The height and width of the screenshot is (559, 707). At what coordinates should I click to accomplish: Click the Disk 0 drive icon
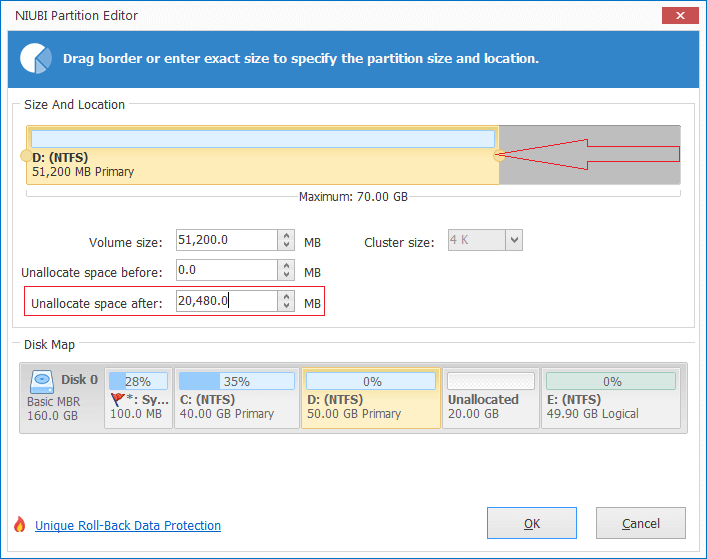click(43, 381)
